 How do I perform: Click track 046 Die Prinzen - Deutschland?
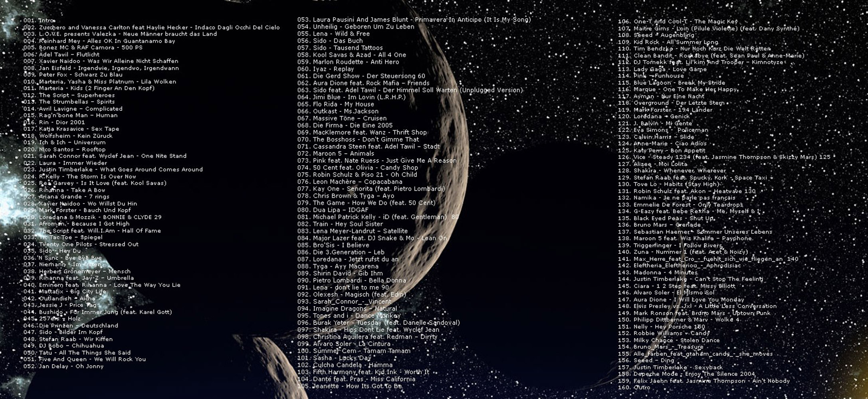click(x=71, y=326)
